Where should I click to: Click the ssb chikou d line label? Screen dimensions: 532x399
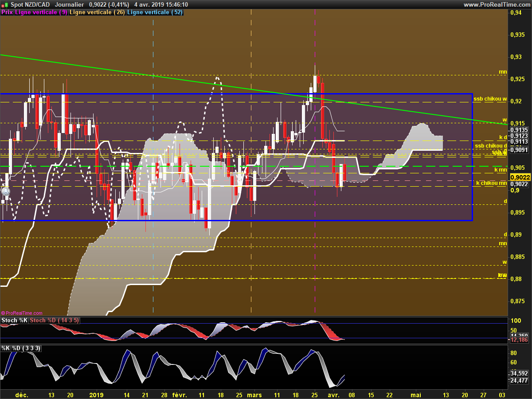[x=491, y=145]
